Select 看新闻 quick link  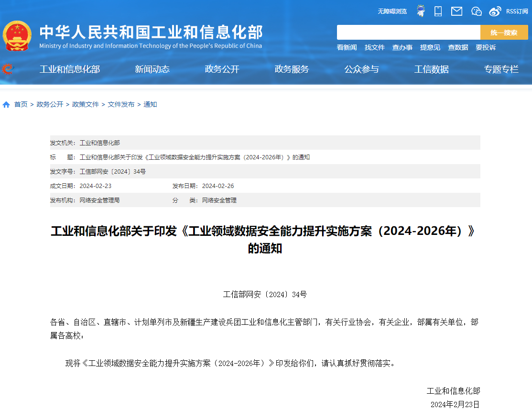point(347,47)
